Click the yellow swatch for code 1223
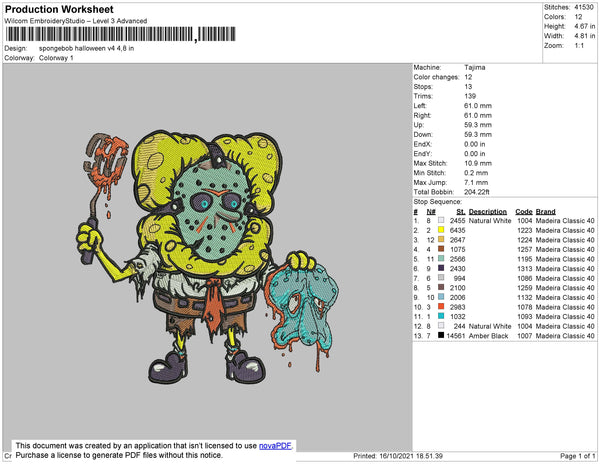The image size is (600, 464). 441,230
